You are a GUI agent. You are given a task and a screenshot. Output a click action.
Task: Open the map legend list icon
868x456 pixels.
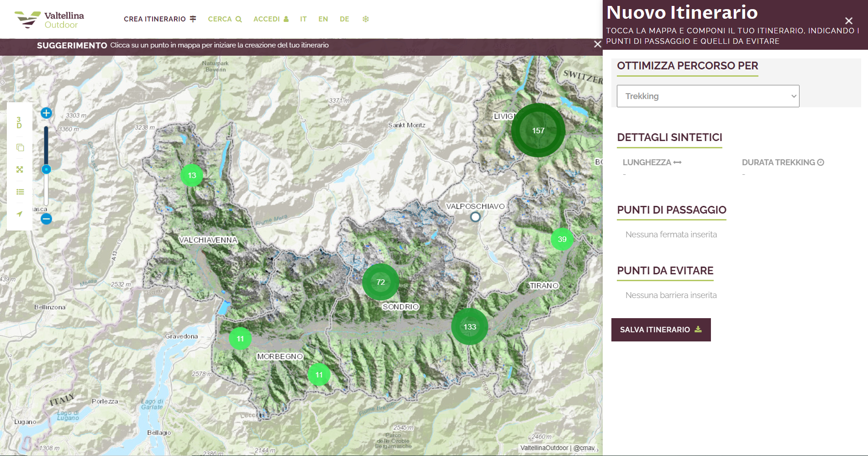coord(20,192)
